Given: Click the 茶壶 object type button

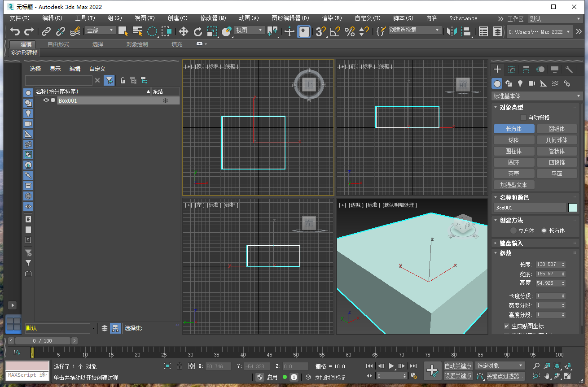Looking at the screenshot, I should pos(514,174).
